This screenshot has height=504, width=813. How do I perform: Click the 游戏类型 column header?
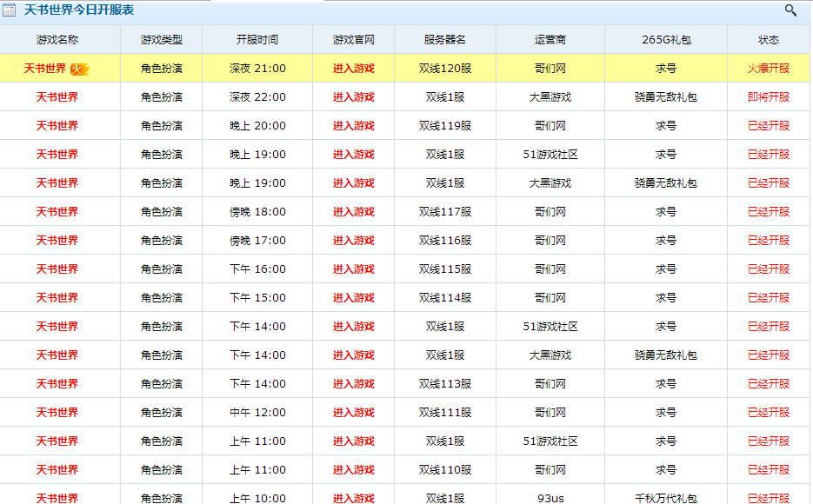161,40
